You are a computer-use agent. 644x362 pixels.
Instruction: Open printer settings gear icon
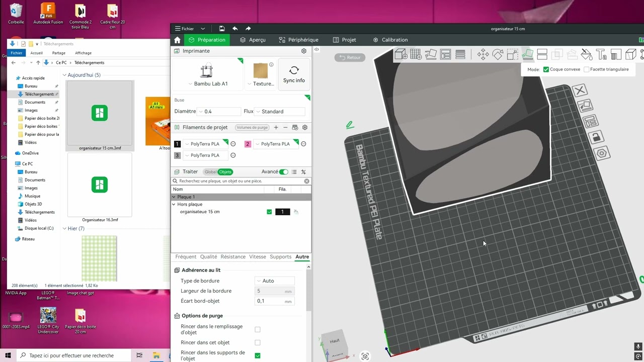click(303, 51)
